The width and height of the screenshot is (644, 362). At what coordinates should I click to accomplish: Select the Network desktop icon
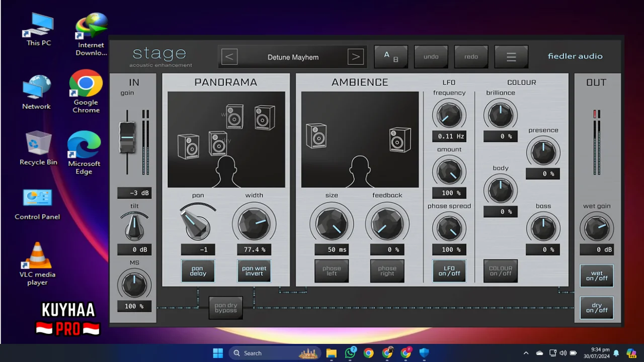click(x=36, y=93)
